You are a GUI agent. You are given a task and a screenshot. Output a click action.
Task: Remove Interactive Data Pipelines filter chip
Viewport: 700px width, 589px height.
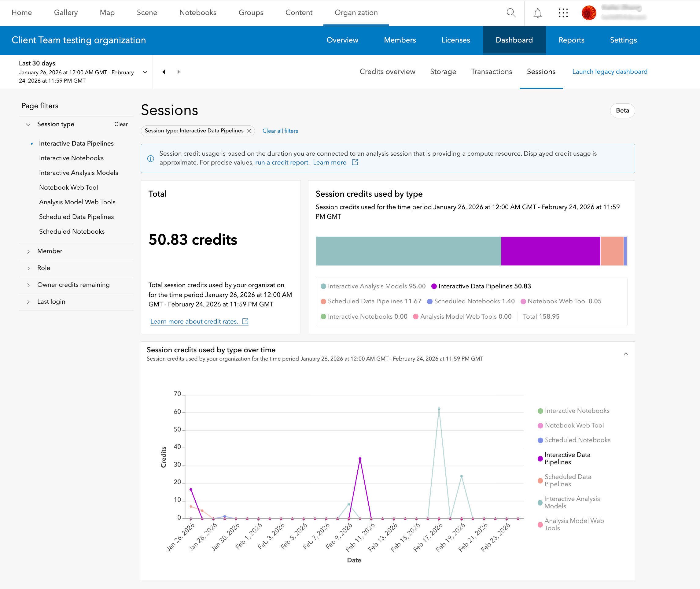point(249,131)
